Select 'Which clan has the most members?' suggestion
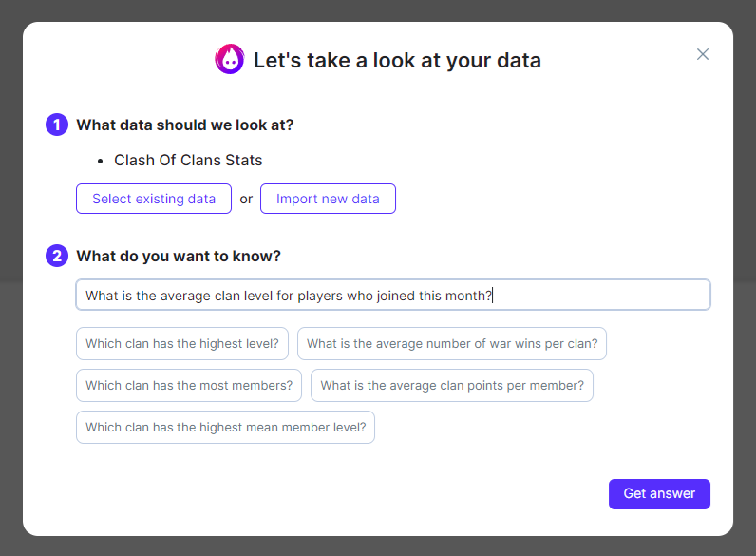The image size is (756, 556). [x=189, y=385]
